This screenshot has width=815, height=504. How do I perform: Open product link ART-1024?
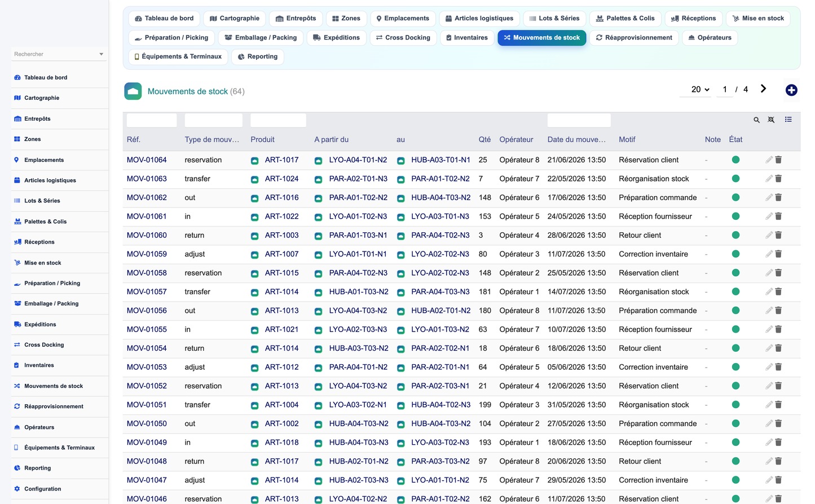pyautogui.click(x=281, y=179)
